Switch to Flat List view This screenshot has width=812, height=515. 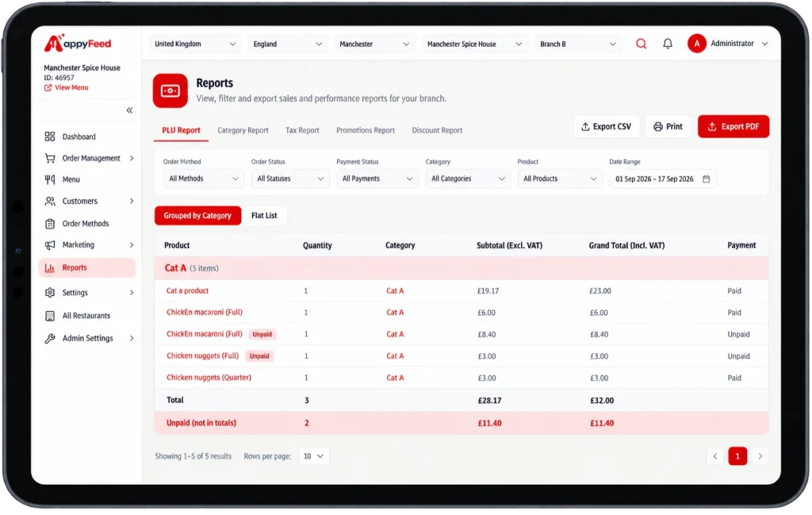coord(264,216)
